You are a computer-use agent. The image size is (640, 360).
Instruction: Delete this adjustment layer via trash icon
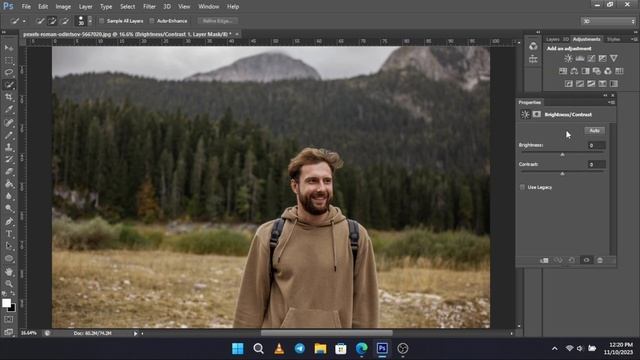point(600,260)
